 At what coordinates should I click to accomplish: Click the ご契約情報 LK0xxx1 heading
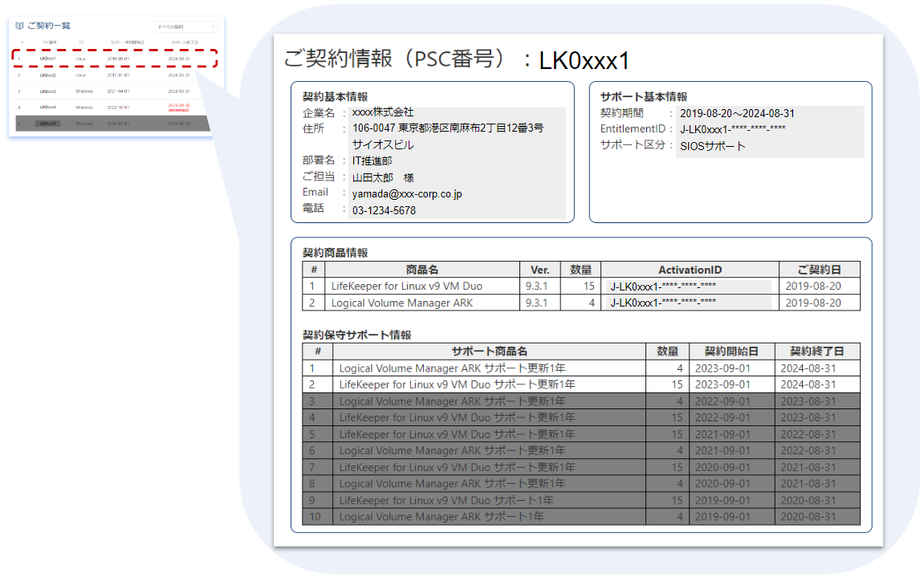[x=457, y=59]
